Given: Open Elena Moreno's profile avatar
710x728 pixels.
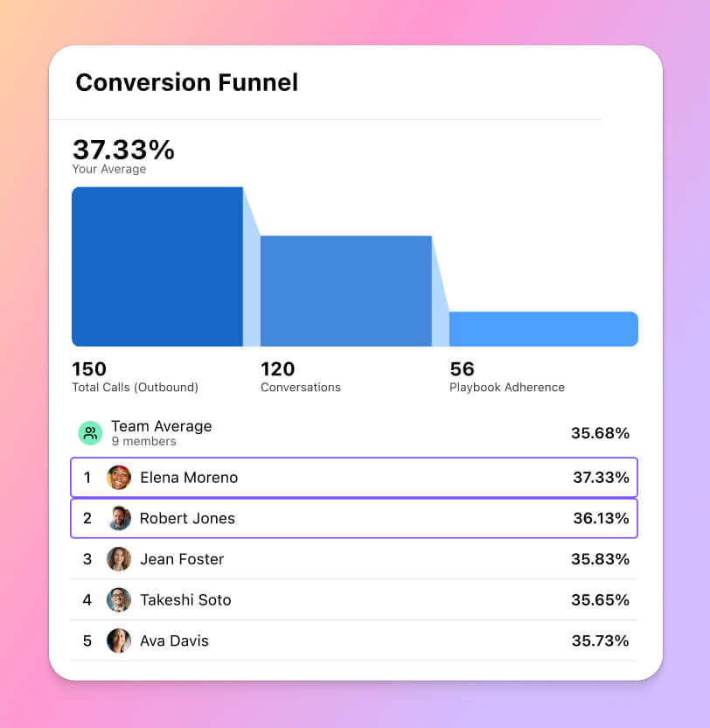Looking at the screenshot, I should (119, 478).
